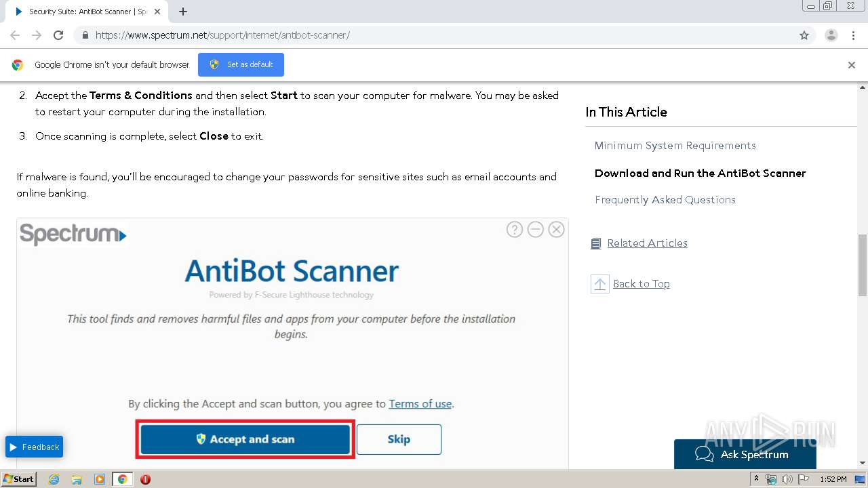Close the Security Suite tab
868x488 pixels.
(158, 12)
